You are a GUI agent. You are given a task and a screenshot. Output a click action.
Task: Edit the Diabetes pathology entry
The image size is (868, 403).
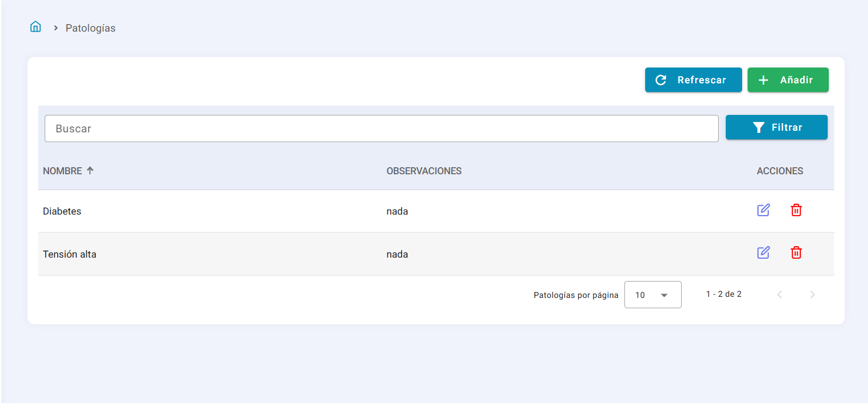pyautogui.click(x=763, y=210)
